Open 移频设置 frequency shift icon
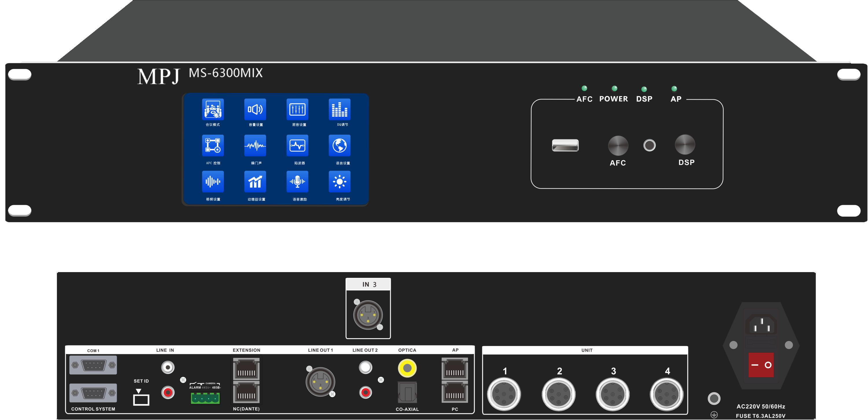This screenshot has height=420, width=868. pyautogui.click(x=213, y=182)
